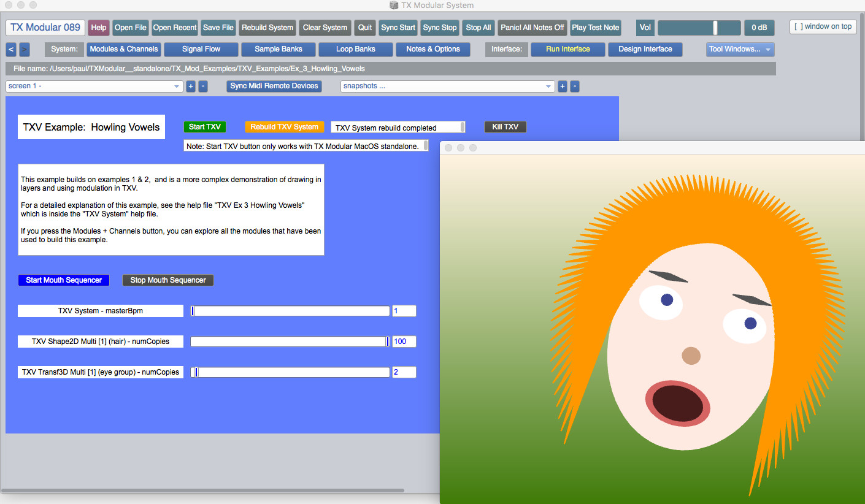This screenshot has width=865, height=504.
Task: Adjust the hair numCopies slider
Action: point(290,342)
